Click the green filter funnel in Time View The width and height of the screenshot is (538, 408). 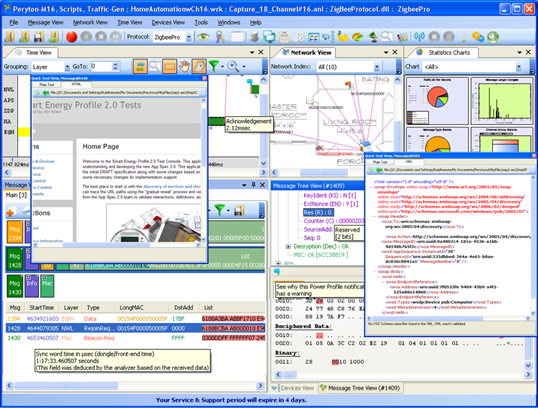pos(214,66)
